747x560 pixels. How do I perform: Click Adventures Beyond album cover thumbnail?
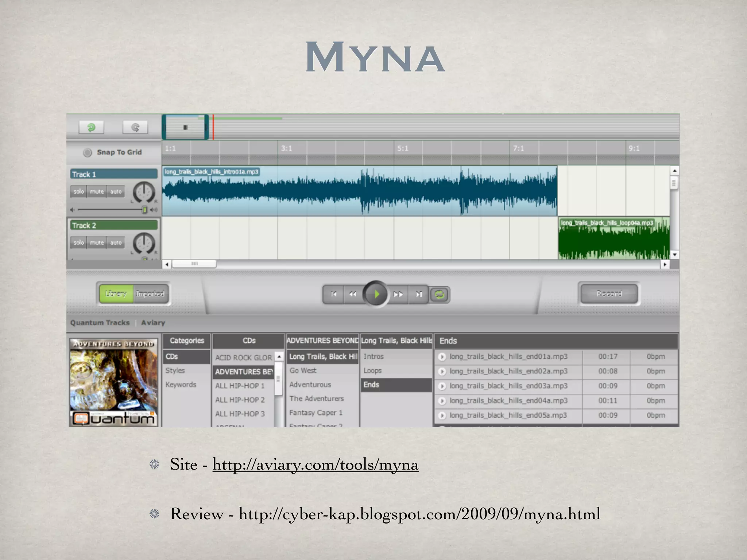click(114, 382)
